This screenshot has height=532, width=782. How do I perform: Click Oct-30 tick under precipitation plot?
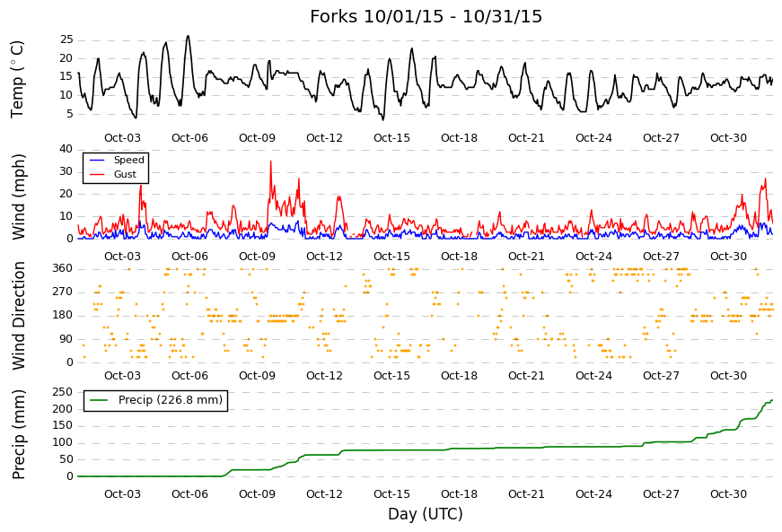(728, 494)
